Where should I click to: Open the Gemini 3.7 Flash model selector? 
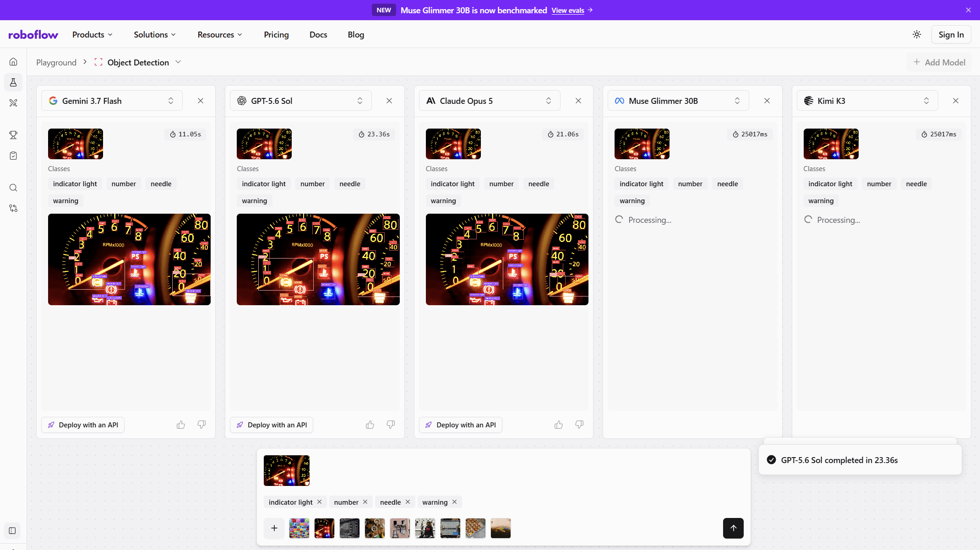(112, 101)
